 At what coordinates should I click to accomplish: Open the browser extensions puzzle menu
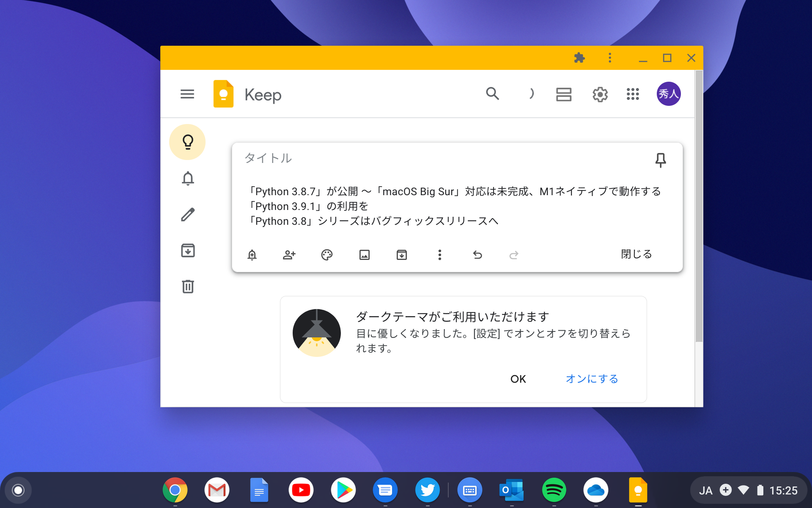(579, 58)
